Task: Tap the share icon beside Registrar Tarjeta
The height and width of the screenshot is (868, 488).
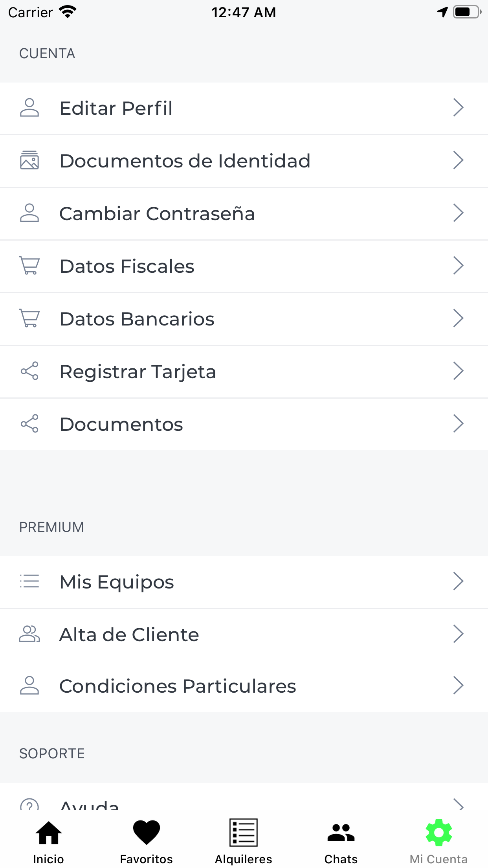Action: [29, 371]
